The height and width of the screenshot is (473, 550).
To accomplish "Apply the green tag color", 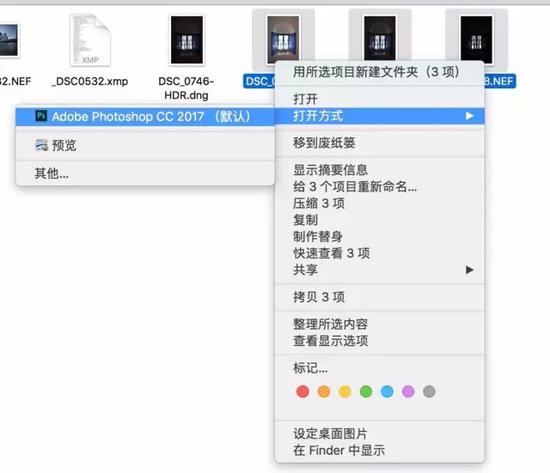I will coord(366,391).
